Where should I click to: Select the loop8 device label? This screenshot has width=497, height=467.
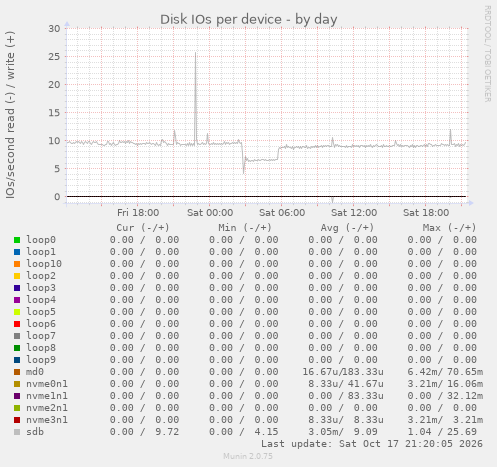click(41, 348)
